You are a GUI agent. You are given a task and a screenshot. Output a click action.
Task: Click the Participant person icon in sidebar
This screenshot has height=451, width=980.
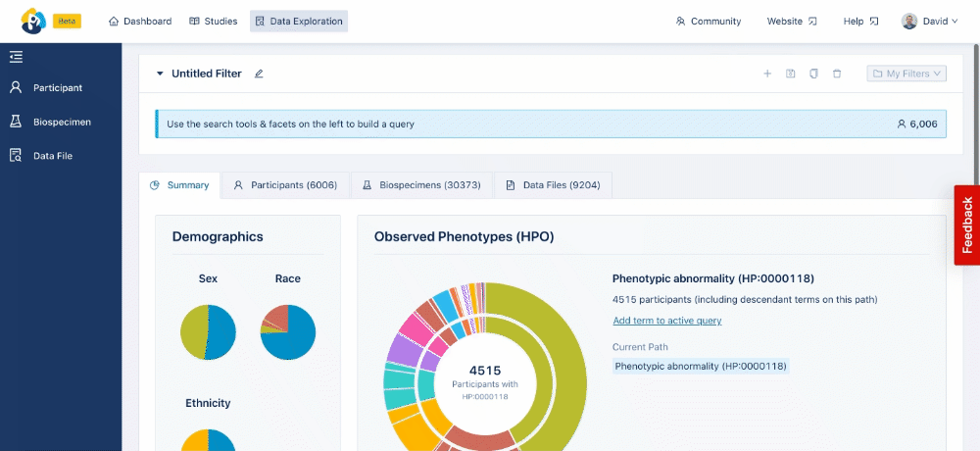(x=17, y=87)
